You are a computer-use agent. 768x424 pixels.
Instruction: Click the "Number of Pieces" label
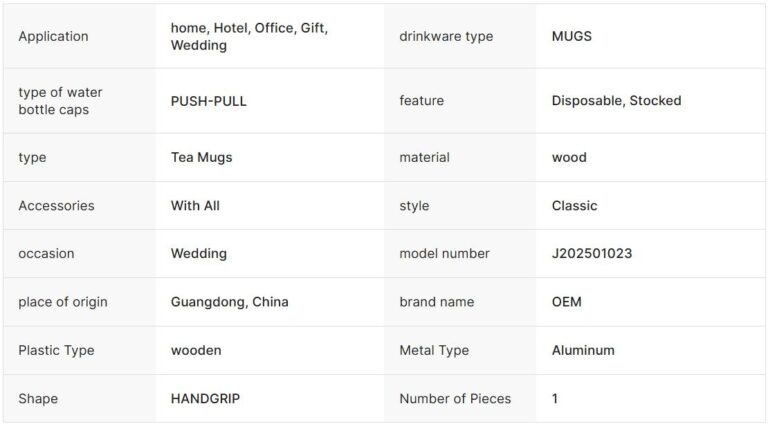pyautogui.click(x=455, y=399)
